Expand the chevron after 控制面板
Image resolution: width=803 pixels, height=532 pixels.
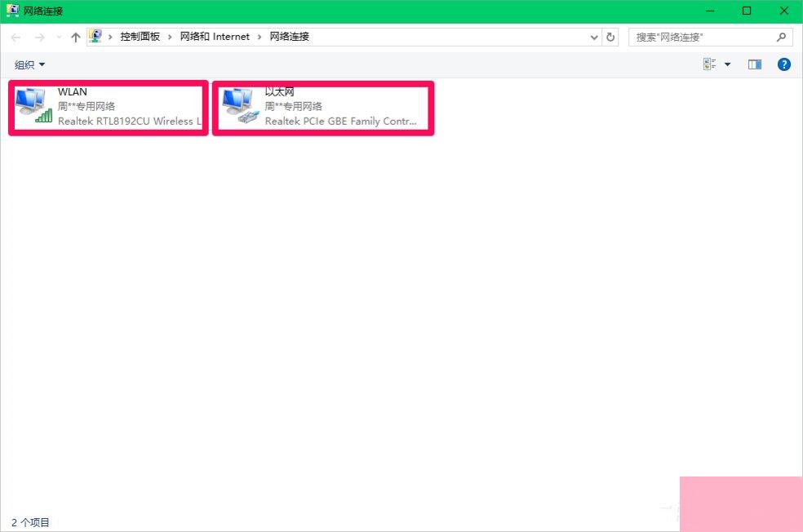[x=170, y=37]
